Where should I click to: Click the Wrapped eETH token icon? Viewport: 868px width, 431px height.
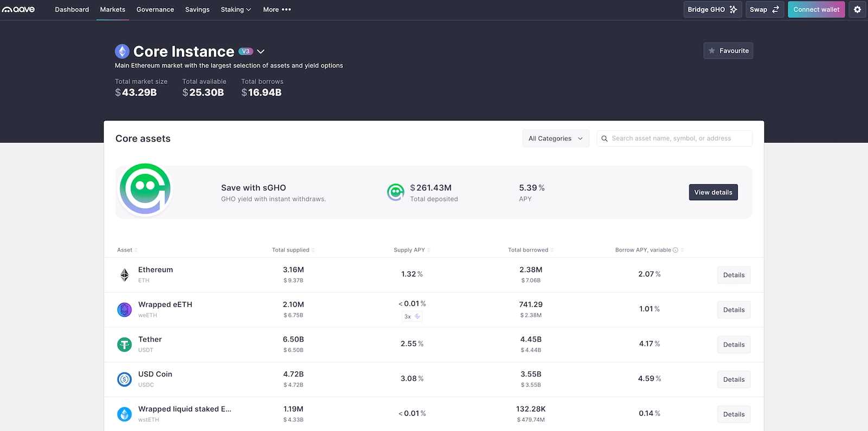click(x=124, y=310)
